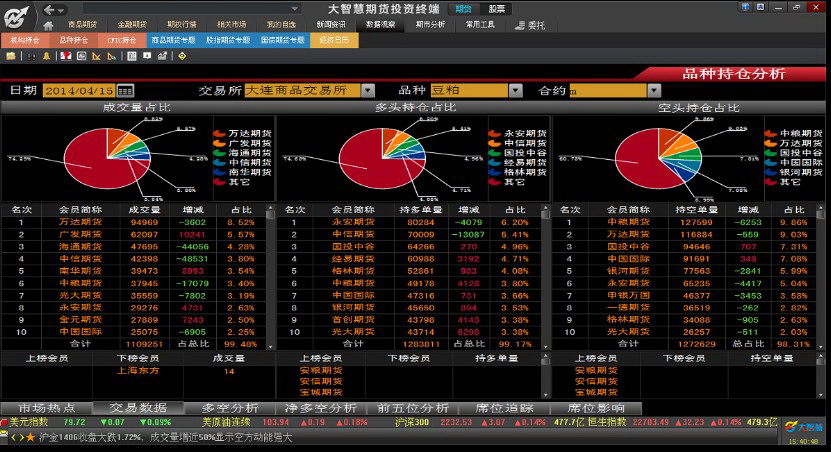Click the yellow diamond toolbar icon

(182, 56)
